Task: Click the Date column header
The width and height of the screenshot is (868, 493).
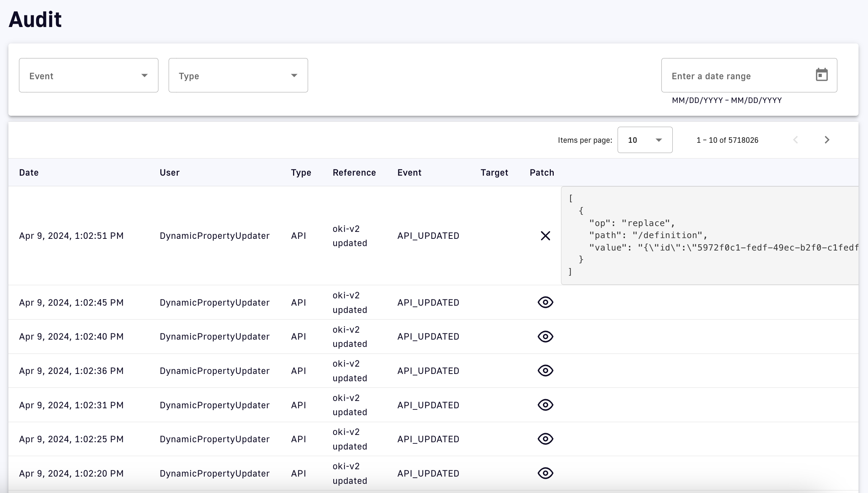Action: point(29,172)
